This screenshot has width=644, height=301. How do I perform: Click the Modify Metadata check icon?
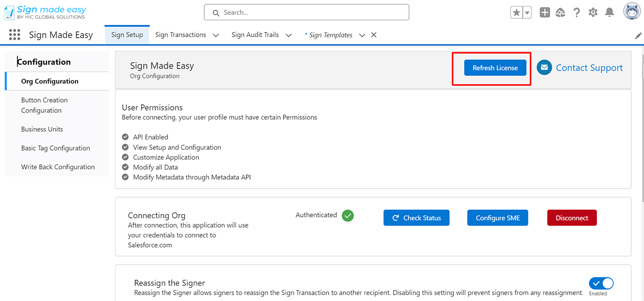pos(125,177)
